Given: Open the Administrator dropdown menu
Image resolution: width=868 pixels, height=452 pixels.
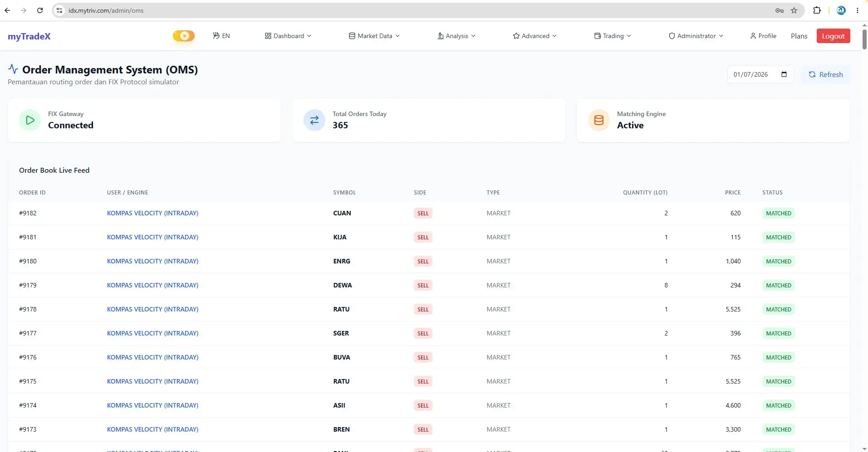Looking at the screenshot, I should tap(696, 36).
